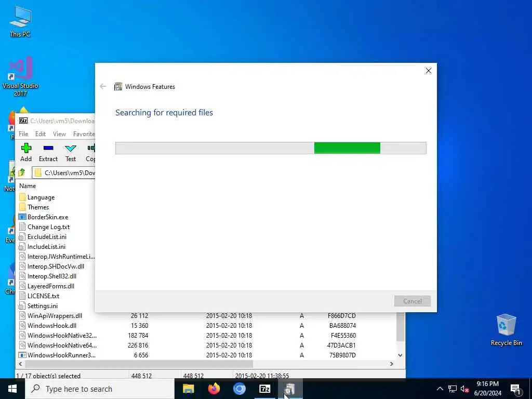Select Interop.Shell32.dll file
Screen dimensions: 532x399
click(x=52, y=276)
